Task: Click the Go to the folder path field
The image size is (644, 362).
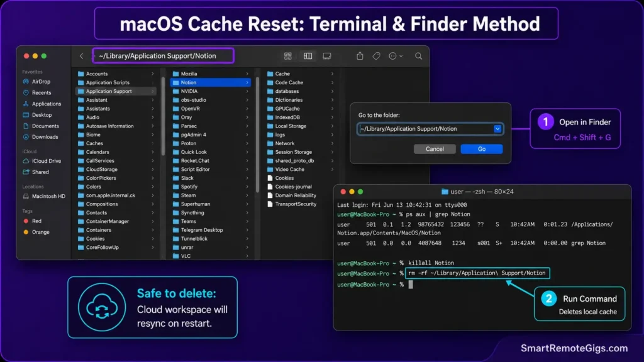Action: click(x=430, y=129)
